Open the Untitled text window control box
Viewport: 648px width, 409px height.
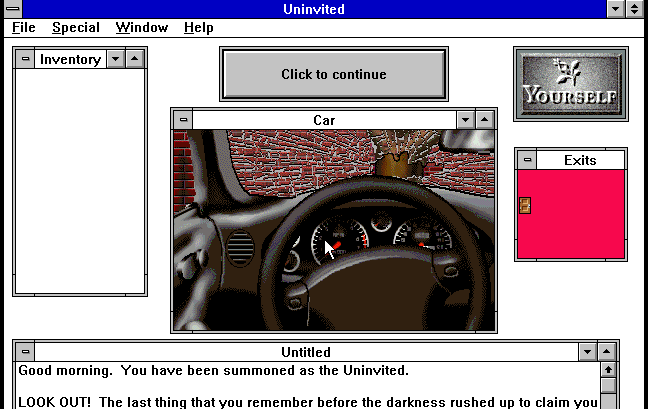(25, 352)
